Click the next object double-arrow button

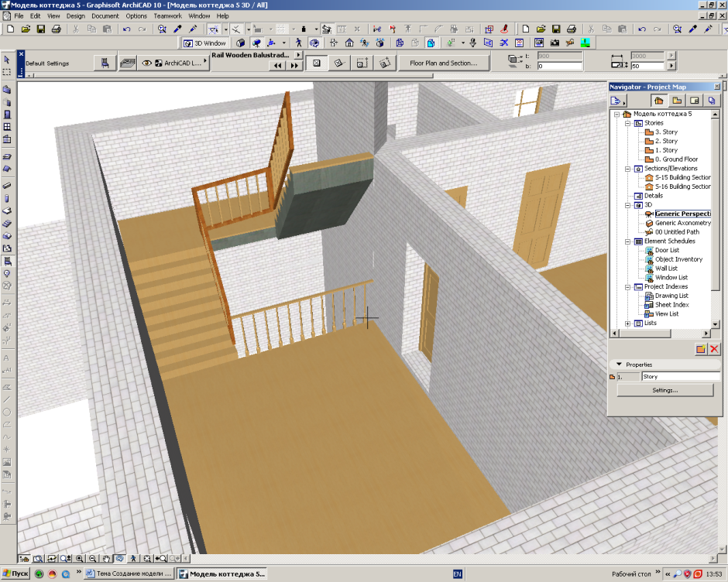point(294,66)
